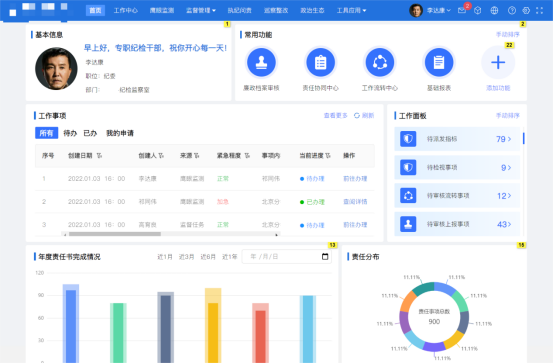
Task: Toggle fullscreen with the expand icon
Action: coord(540,11)
